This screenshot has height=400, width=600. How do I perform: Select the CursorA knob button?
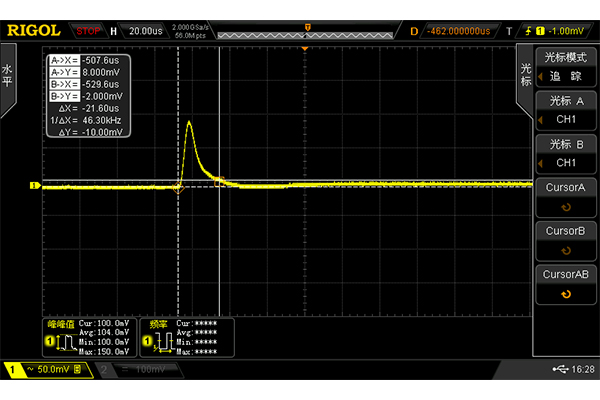(565, 196)
